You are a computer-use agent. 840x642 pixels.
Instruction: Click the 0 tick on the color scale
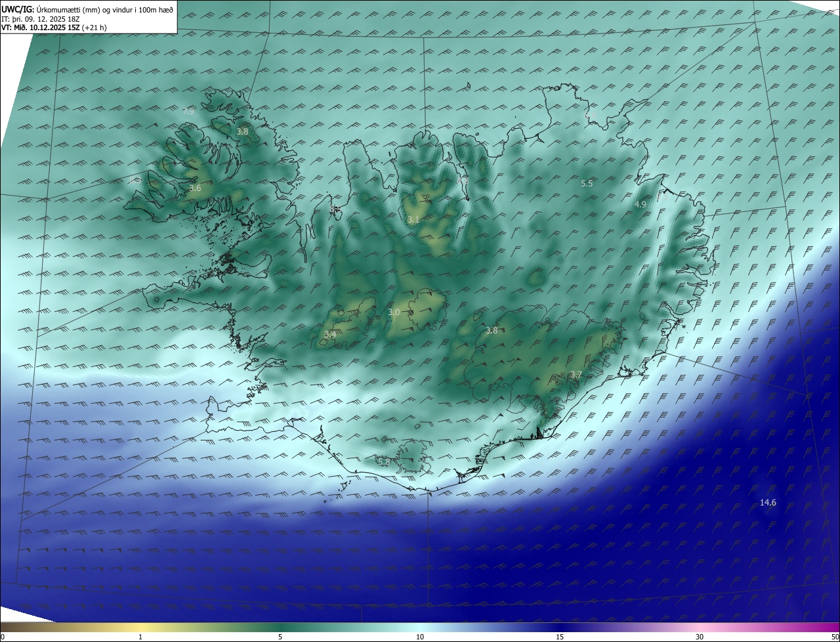click(x=3, y=637)
